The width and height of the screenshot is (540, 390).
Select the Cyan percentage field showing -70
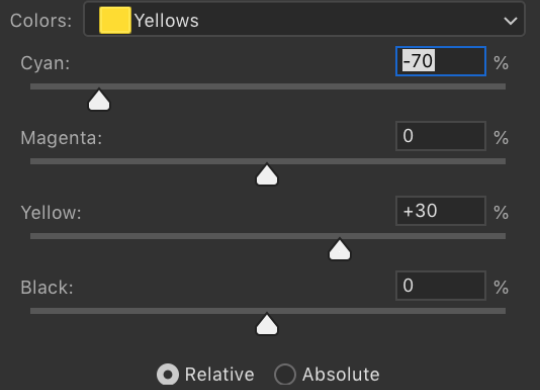441,61
